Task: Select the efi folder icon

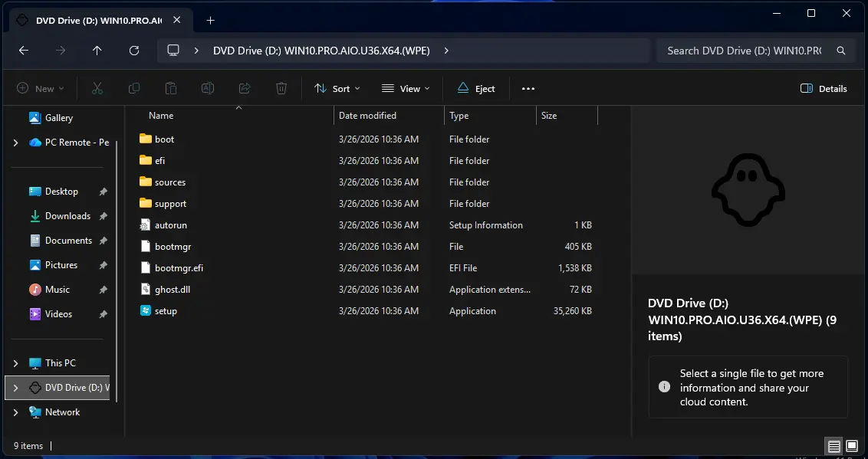Action: [x=146, y=160]
